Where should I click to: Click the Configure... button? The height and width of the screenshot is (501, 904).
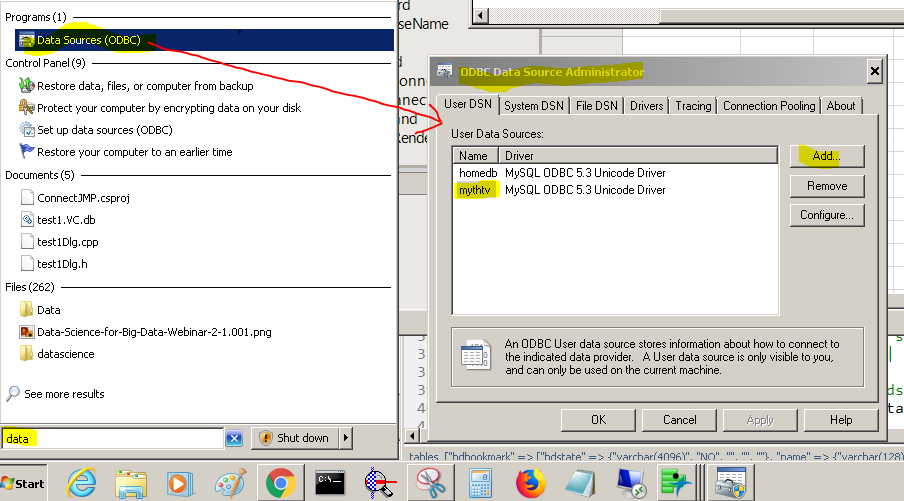[827, 215]
